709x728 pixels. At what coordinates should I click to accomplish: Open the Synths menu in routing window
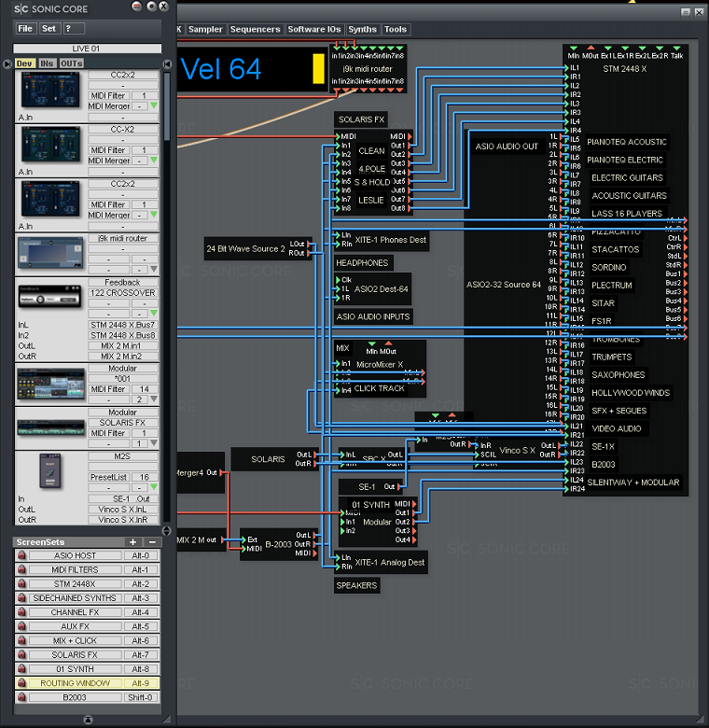(x=363, y=30)
